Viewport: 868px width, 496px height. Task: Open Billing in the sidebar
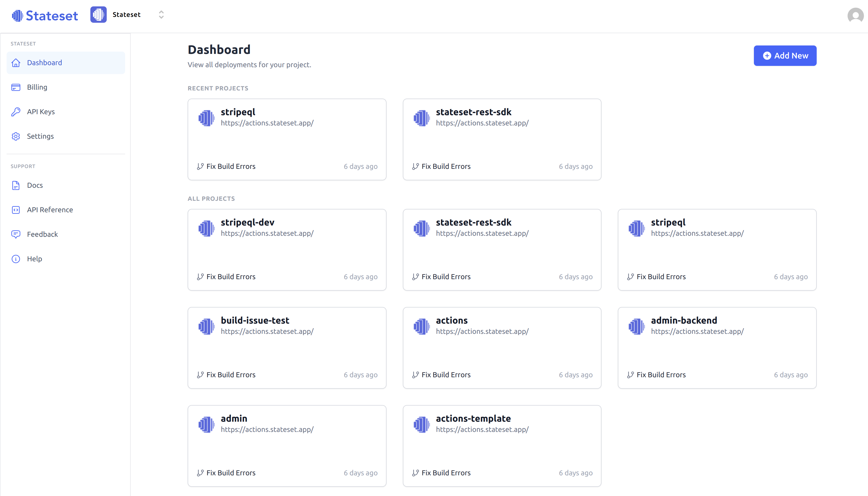(66, 87)
